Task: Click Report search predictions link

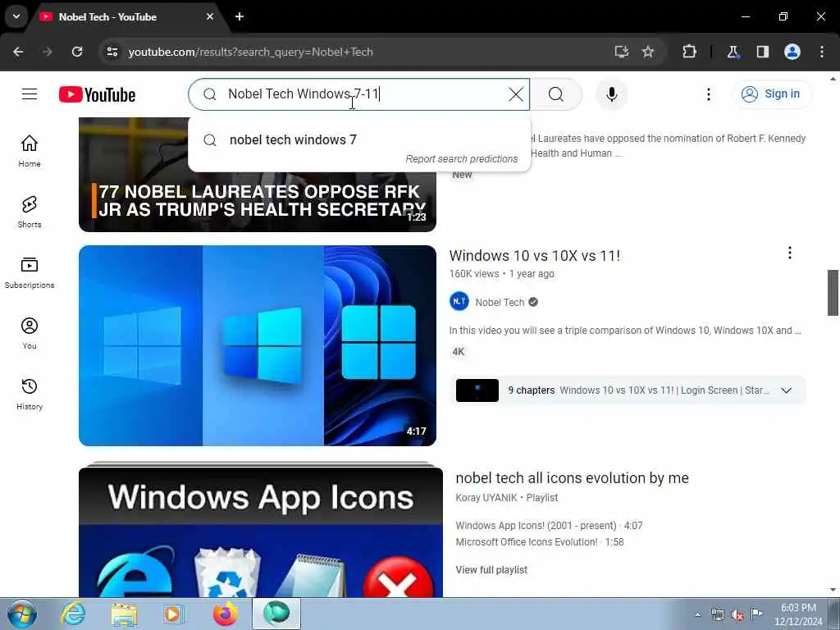Action: tap(461, 159)
